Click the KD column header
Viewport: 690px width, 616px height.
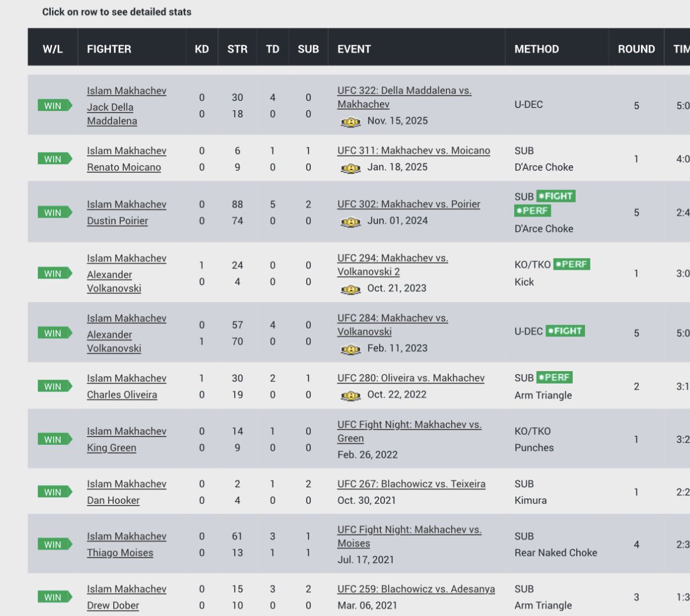[x=202, y=49]
